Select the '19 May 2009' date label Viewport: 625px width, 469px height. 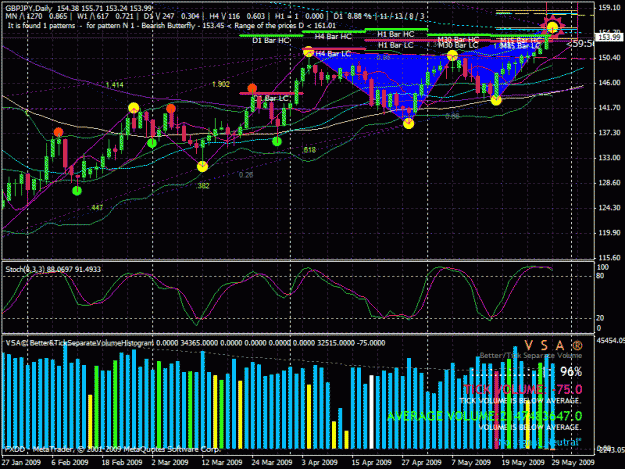(523, 463)
